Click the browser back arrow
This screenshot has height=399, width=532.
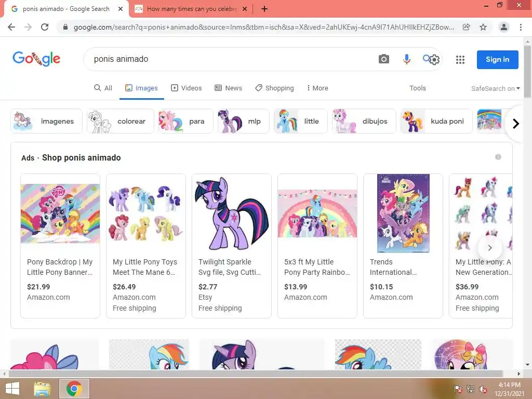[x=11, y=27]
